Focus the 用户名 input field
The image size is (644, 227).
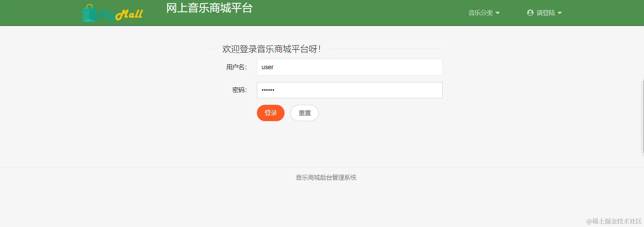(349, 67)
